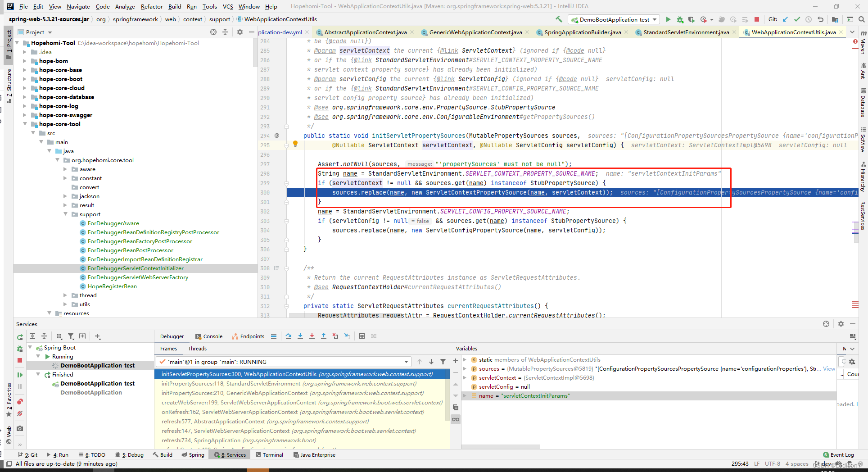This screenshot has width=868, height=472.
Task: Collapse the hope-core-tool module
Action: [25, 124]
